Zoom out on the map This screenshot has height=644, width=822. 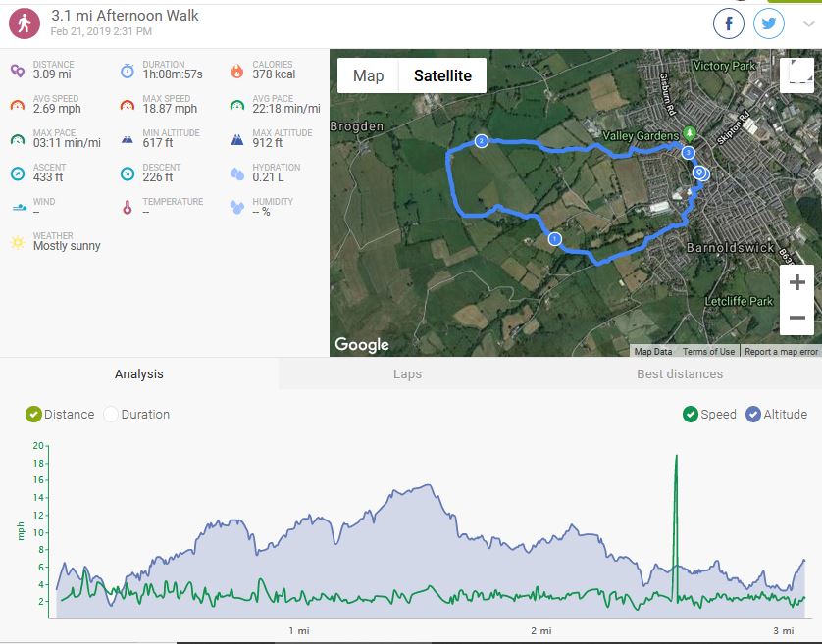coord(796,318)
